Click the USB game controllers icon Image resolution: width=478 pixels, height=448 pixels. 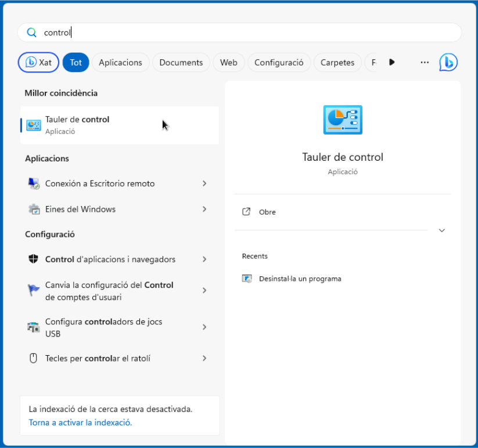pyautogui.click(x=34, y=327)
